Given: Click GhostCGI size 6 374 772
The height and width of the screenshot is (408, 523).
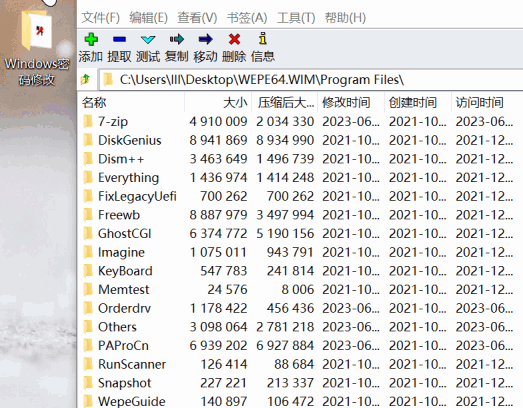Looking at the screenshot, I should click(218, 234).
